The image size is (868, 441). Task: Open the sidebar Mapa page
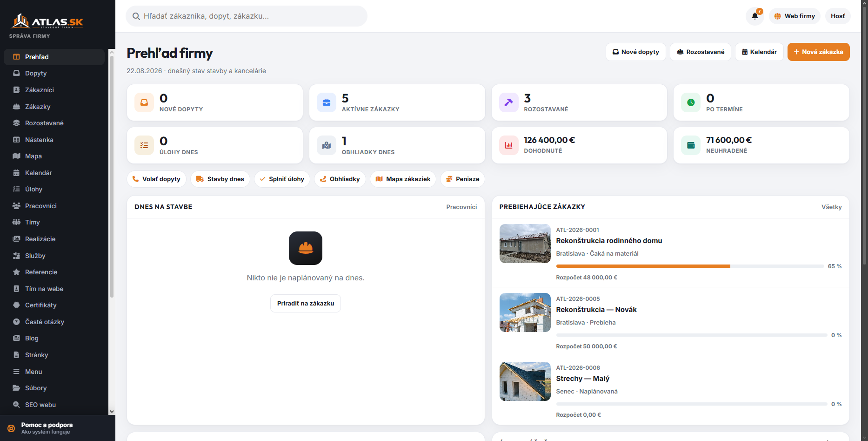pyautogui.click(x=54, y=156)
